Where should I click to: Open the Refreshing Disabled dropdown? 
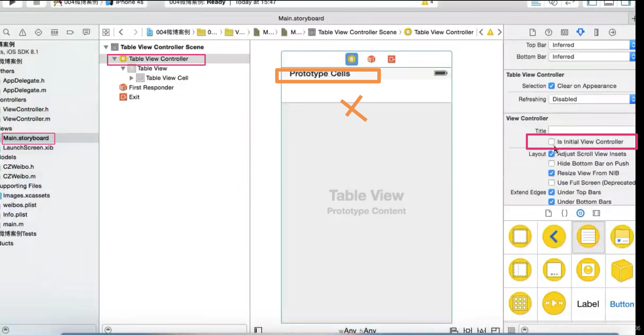592,99
